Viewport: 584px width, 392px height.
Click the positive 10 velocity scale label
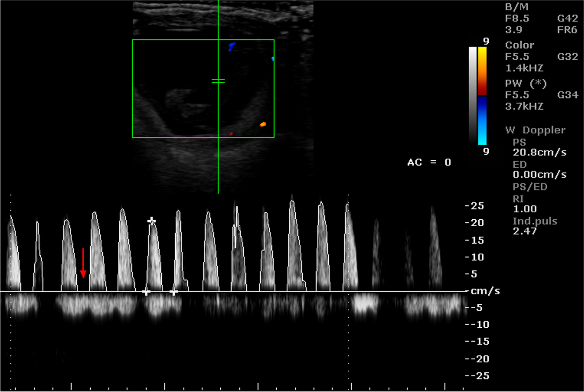(474, 257)
